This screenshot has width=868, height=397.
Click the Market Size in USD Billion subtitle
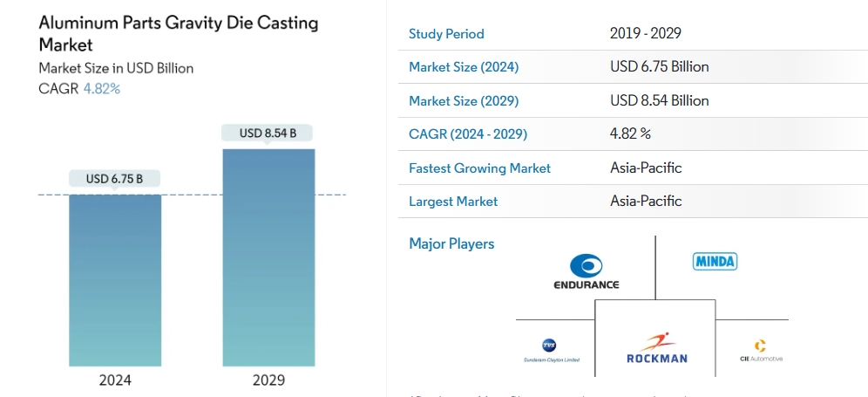click(x=116, y=68)
